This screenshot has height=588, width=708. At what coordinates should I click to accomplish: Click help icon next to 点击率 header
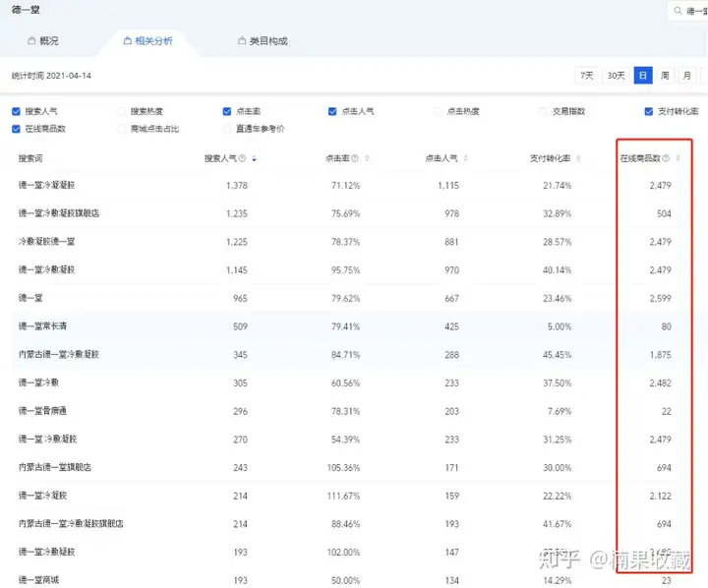[x=355, y=158]
